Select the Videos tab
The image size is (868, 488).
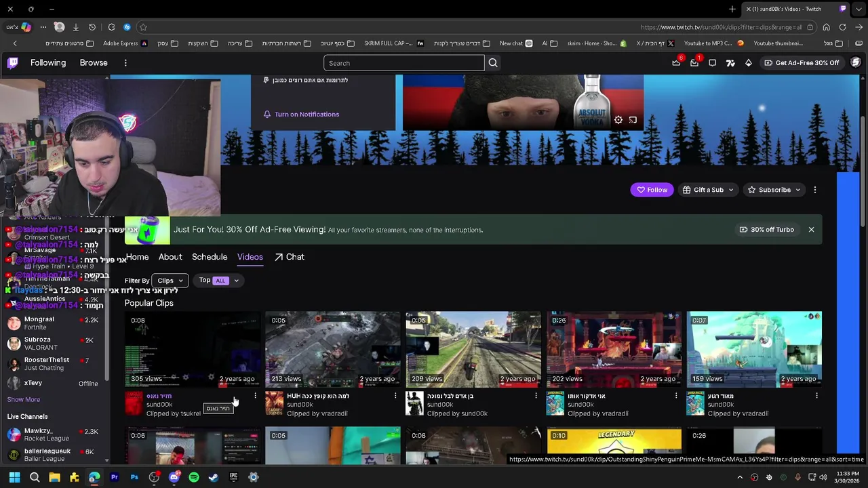pos(250,257)
